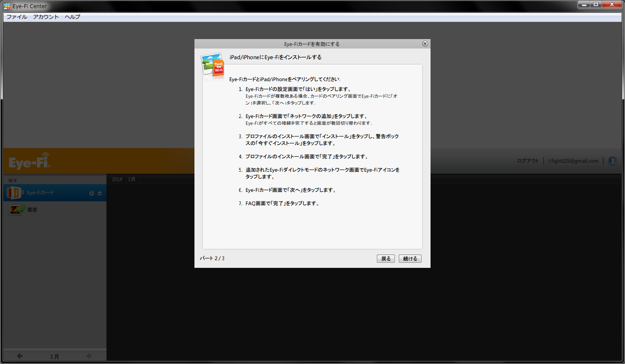Click step 3 プロファイルのインストール instruction

pyautogui.click(x=322, y=140)
